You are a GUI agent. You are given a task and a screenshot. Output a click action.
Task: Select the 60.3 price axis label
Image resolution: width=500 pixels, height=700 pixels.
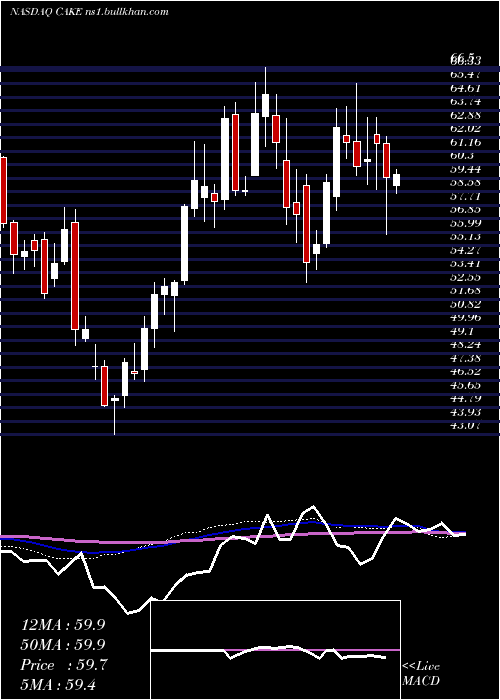point(462,155)
